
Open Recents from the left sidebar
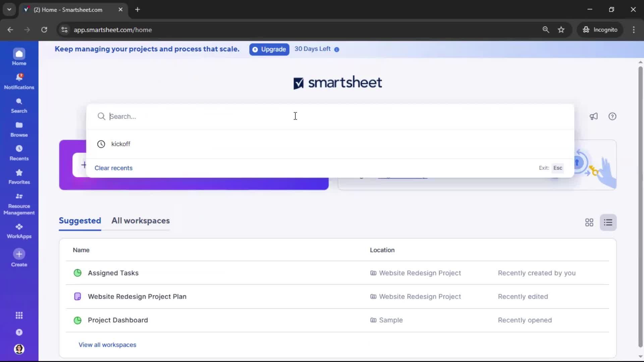tap(19, 153)
